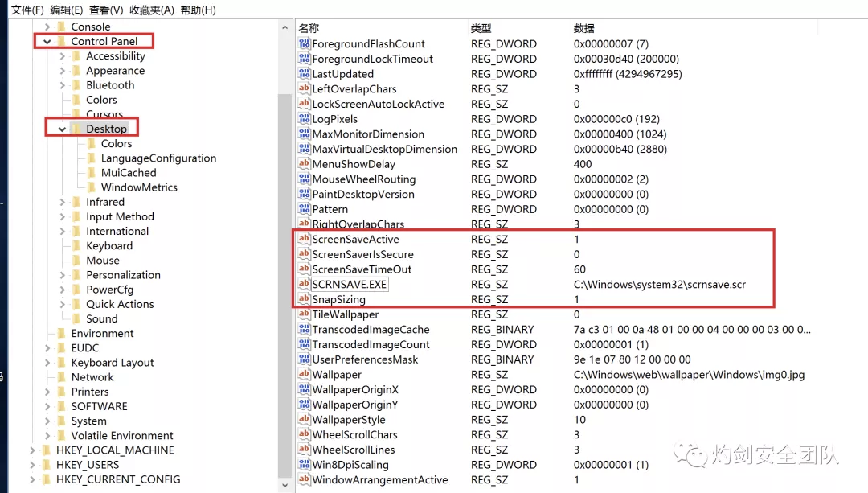
Task: Click the WheelScrollLines string value icon
Action: tap(304, 450)
